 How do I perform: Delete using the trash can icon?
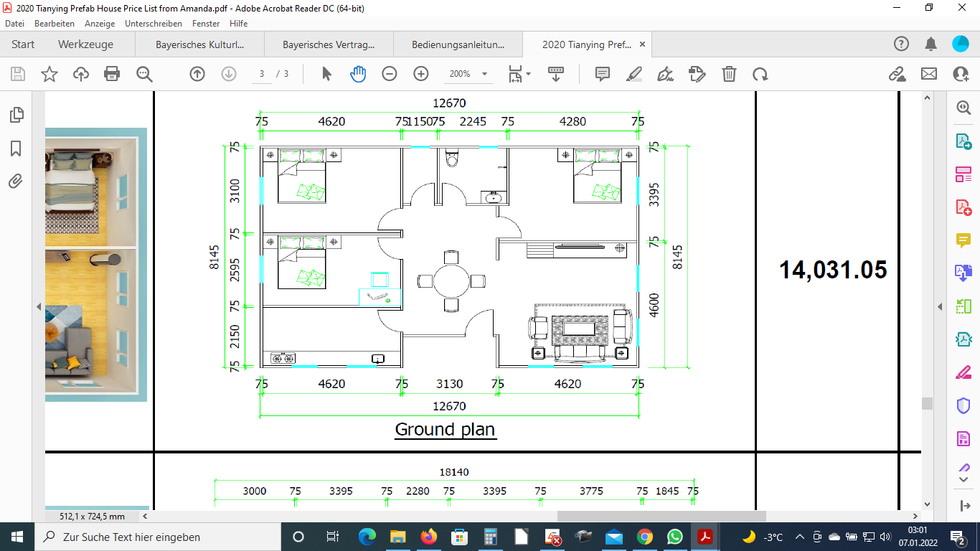pos(729,74)
